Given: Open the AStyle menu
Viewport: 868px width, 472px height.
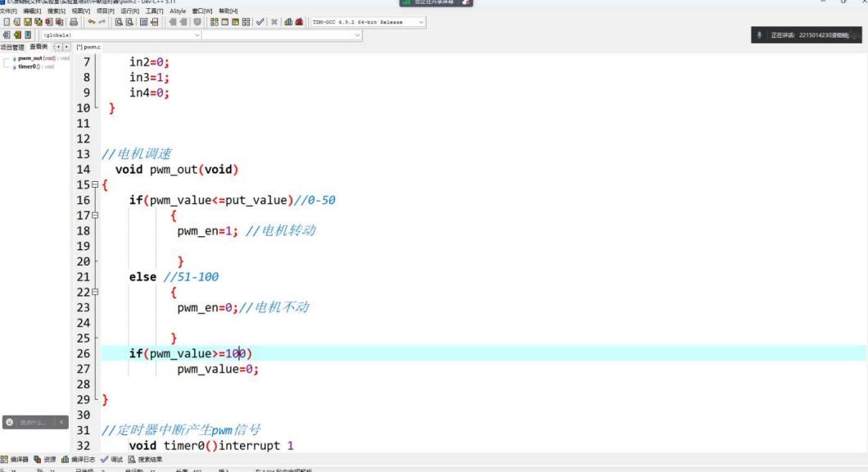Looking at the screenshot, I should click(178, 11).
